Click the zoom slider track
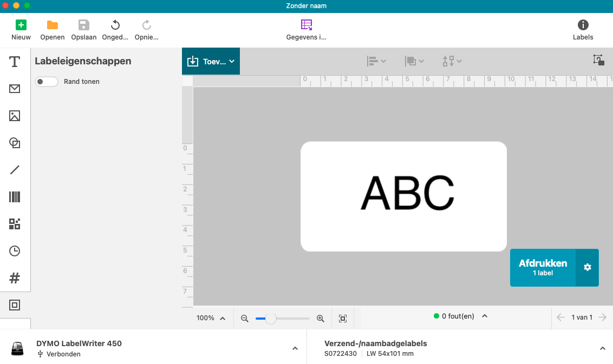Image resolution: width=613 pixels, height=364 pixels. click(x=292, y=319)
